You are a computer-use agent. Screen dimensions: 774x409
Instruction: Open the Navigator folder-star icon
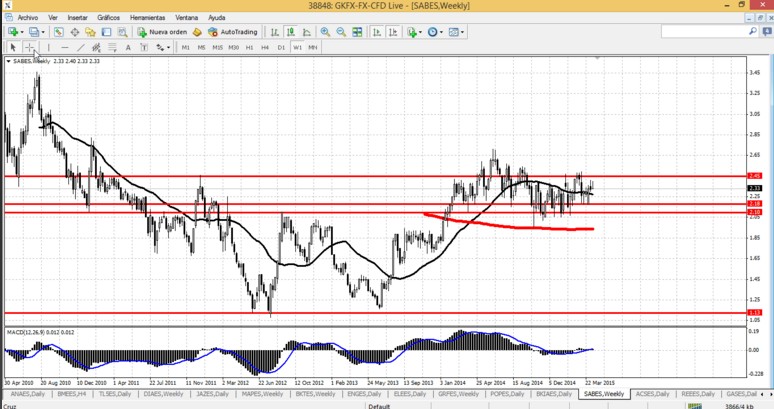click(90, 32)
